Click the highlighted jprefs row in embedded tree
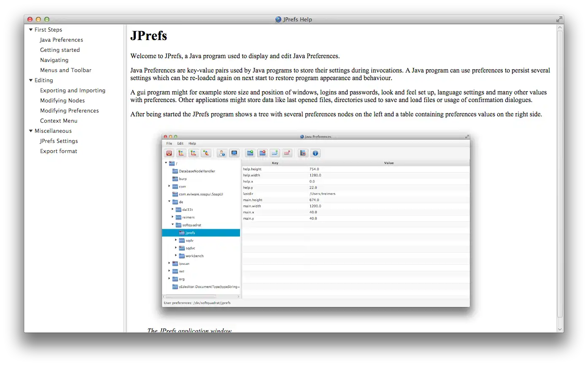The height and width of the screenshot is (366, 588). coord(201,233)
